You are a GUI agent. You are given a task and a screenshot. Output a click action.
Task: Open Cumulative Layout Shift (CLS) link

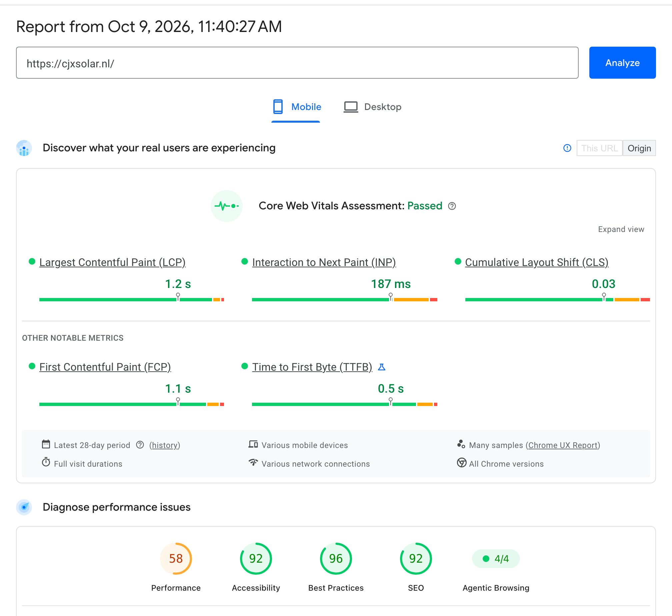(x=537, y=262)
